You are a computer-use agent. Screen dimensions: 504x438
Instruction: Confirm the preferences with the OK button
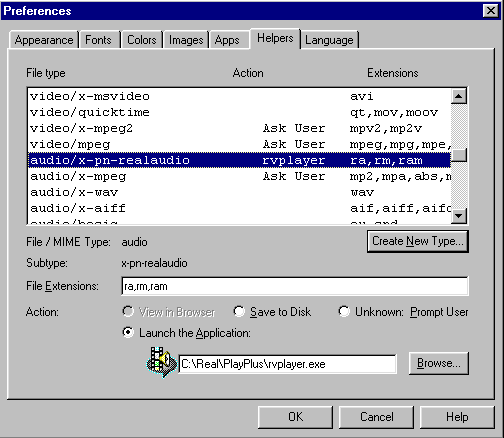[x=295, y=417]
